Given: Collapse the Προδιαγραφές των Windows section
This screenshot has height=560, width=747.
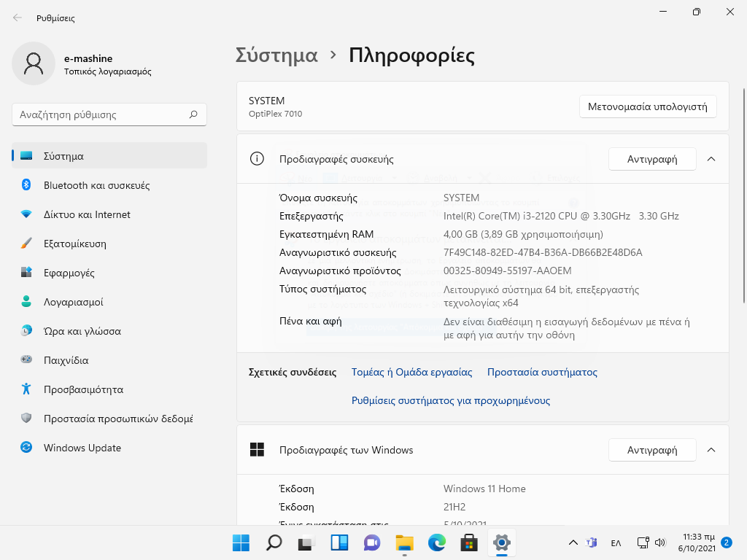Looking at the screenshot, I should coord(711,450).
